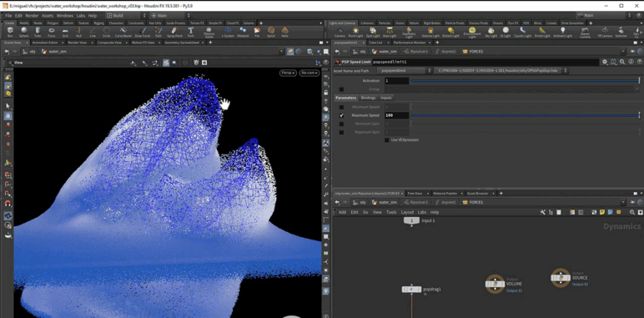Select the Sphere shelf tool
The height and width of the screenshot is (318, 644).
click(x=24, y=32)
